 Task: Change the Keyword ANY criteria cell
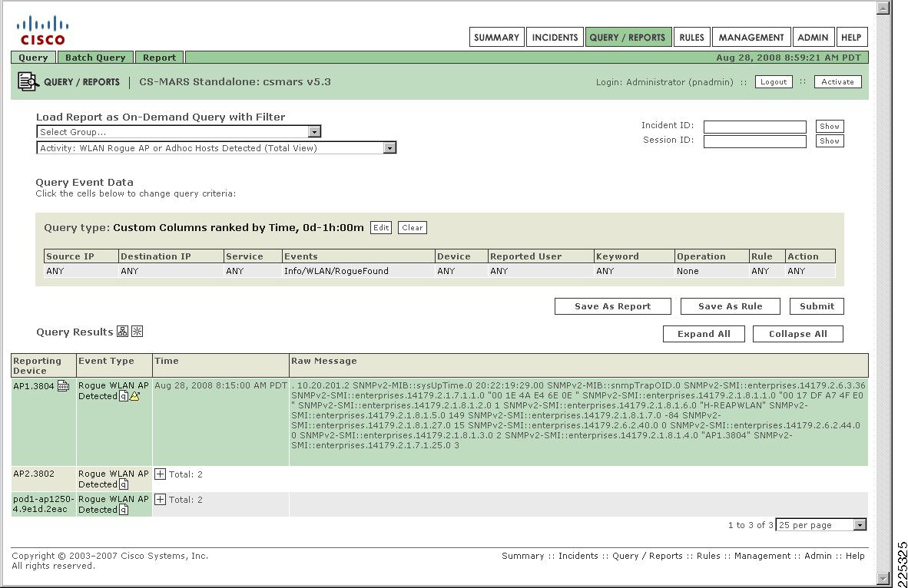[635, 271]
